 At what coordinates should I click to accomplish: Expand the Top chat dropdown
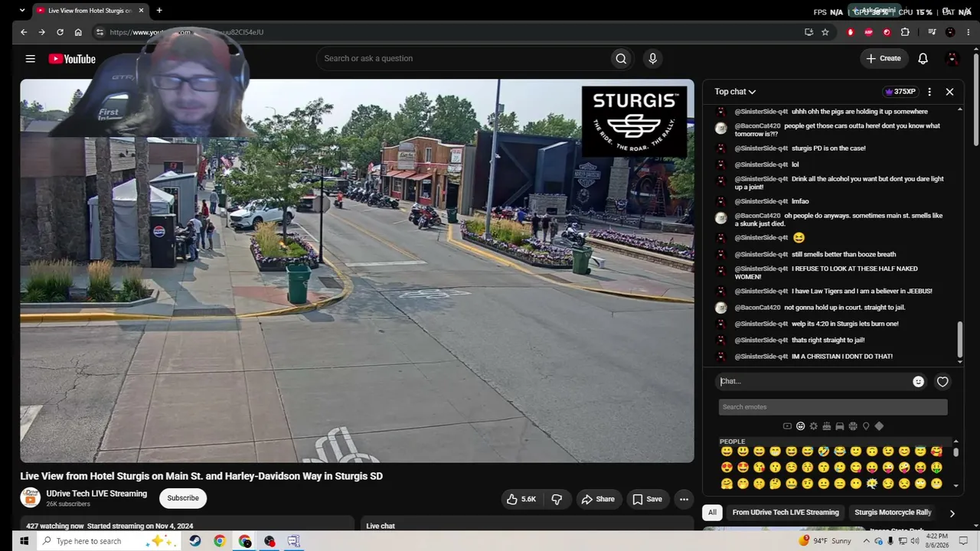[x=735, y=92]
